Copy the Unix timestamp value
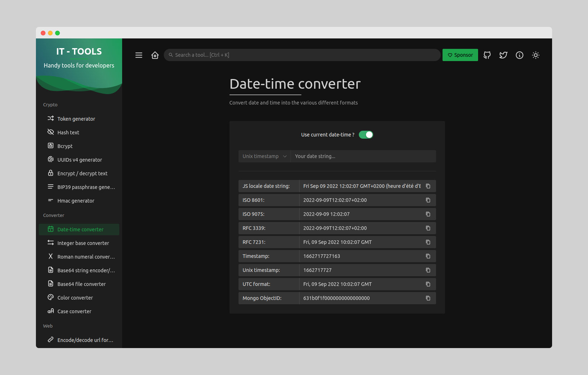This screenshot has height=375, width=588. pyautogui.click(x=428, y=270)
